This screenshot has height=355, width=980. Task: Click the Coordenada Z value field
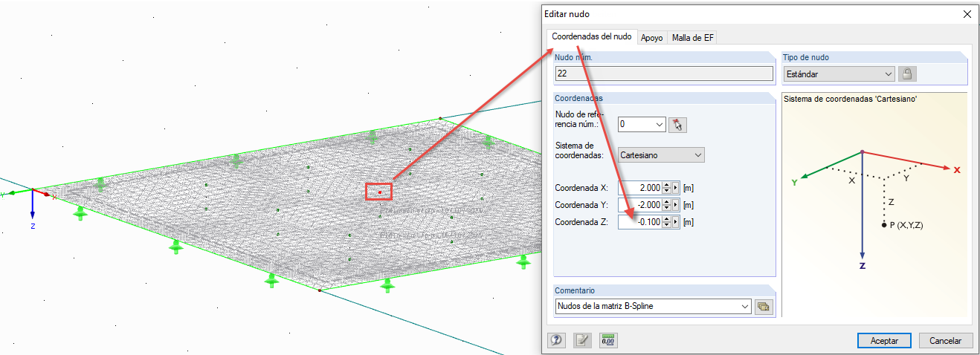[639, 222]
